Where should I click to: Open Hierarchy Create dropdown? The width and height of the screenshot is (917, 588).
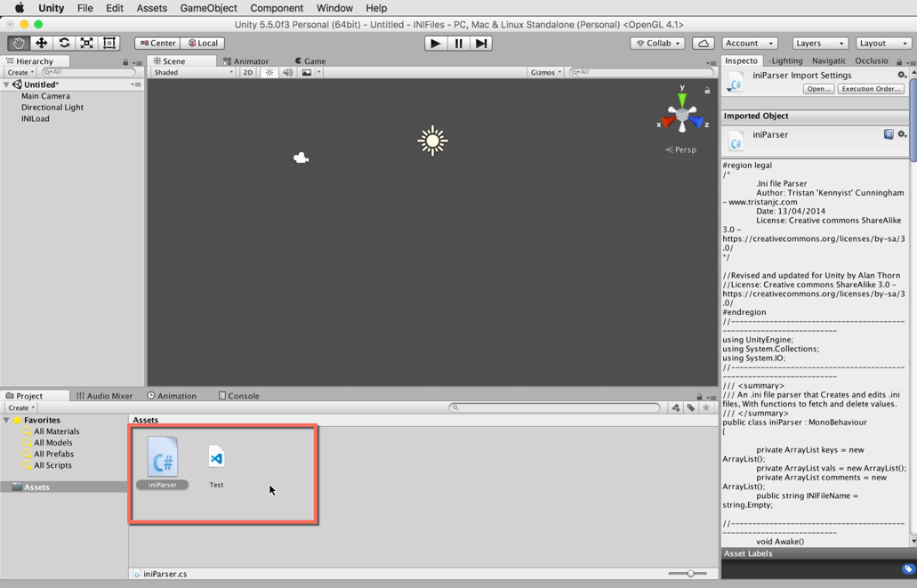20,73
